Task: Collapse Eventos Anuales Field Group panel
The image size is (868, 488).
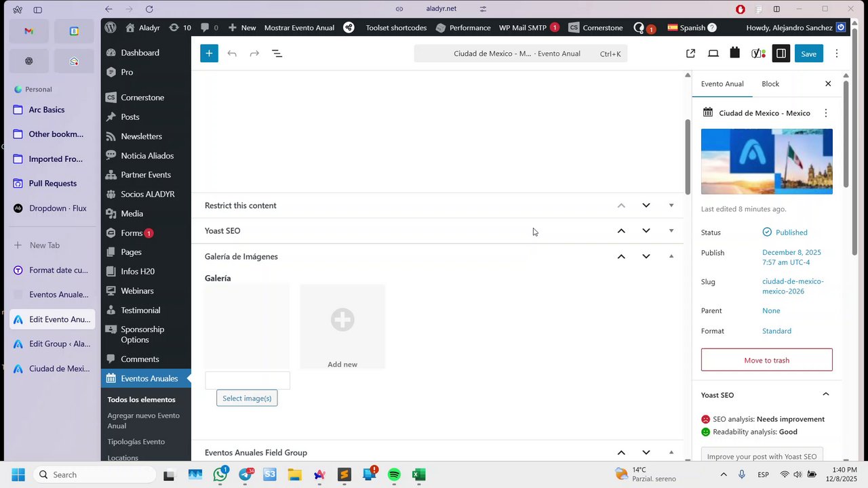Action: point(671,452)
